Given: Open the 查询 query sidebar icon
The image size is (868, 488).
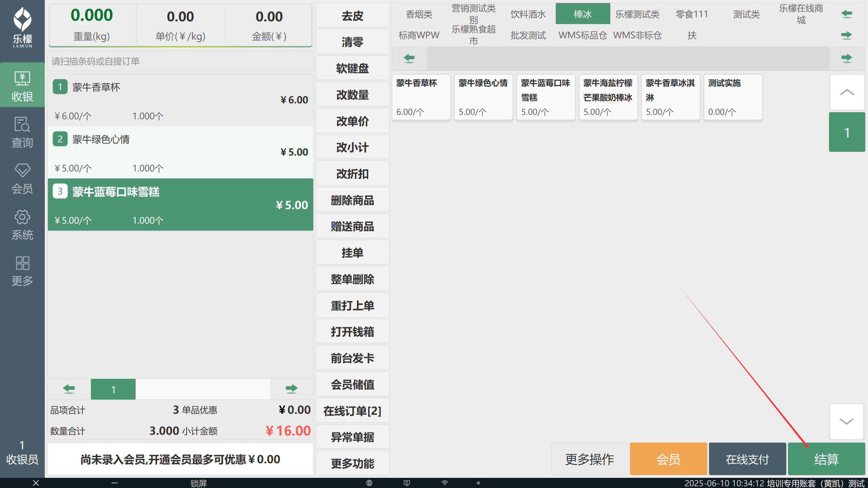Looking at the screenshot, I should tap(22, 132).
